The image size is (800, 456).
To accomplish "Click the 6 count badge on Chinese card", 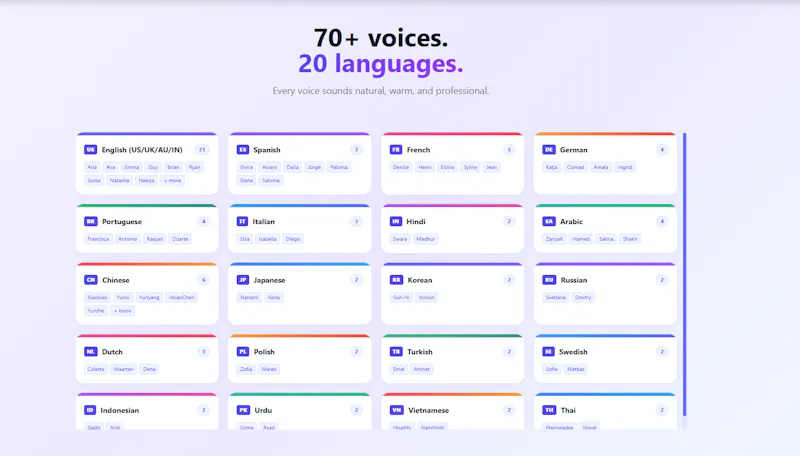I will click(203, 280).
